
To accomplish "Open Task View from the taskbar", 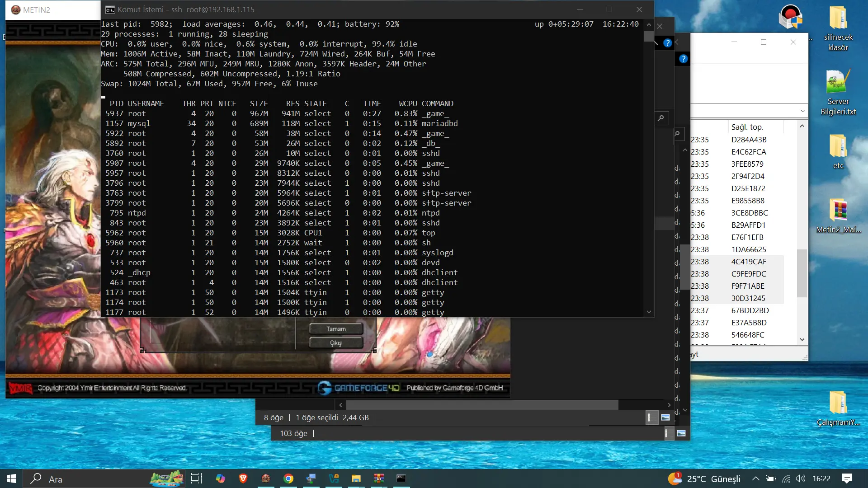I will pos(197,479).
